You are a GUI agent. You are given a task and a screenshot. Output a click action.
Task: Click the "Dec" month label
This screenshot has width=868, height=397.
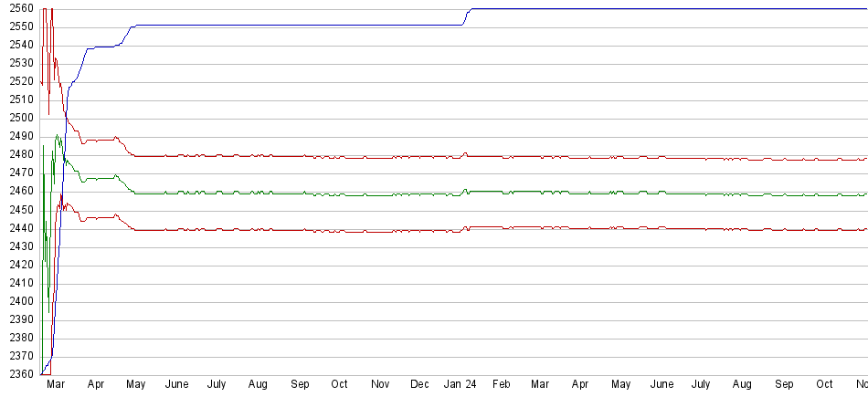420,385
